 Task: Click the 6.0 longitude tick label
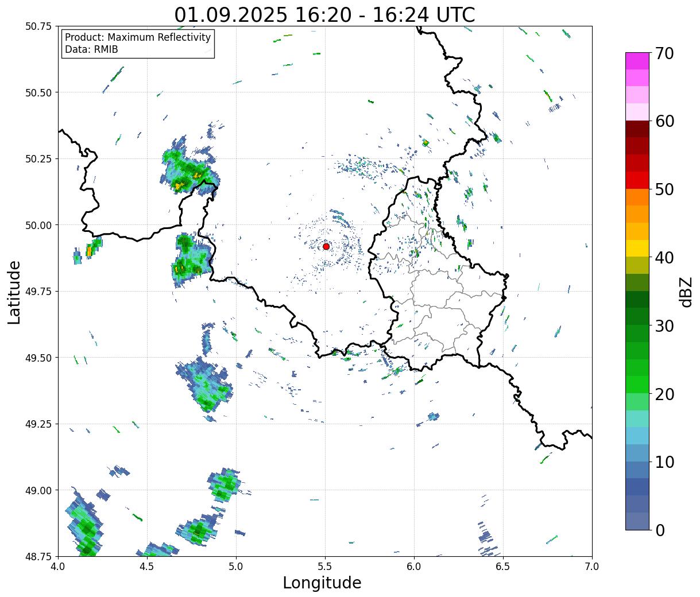coord(414,567)
